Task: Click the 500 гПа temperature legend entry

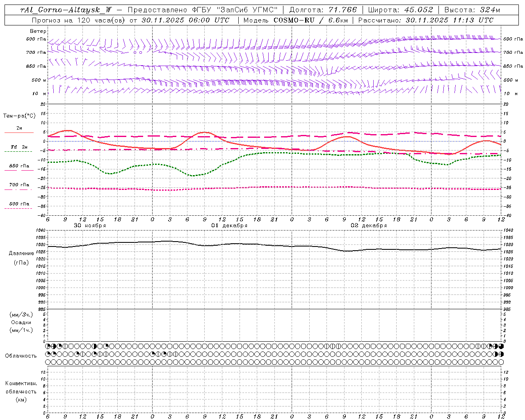Action: coord(19,204)
